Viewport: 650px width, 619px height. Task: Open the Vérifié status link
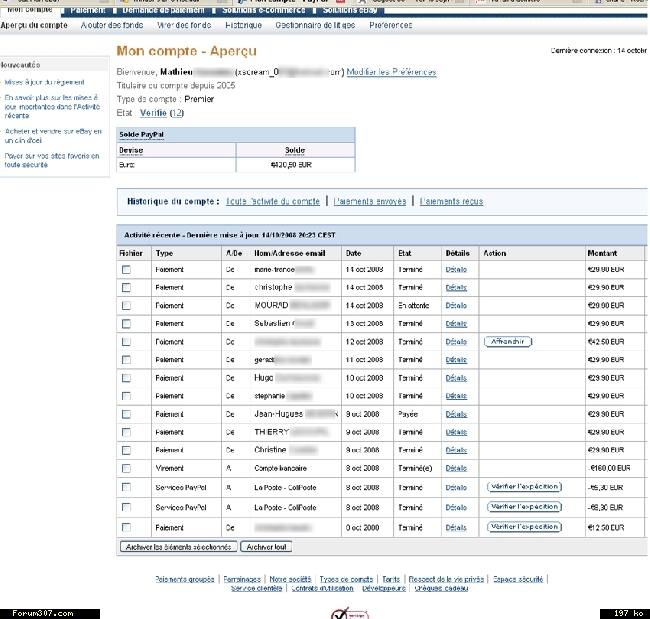[x=153, y=113]
